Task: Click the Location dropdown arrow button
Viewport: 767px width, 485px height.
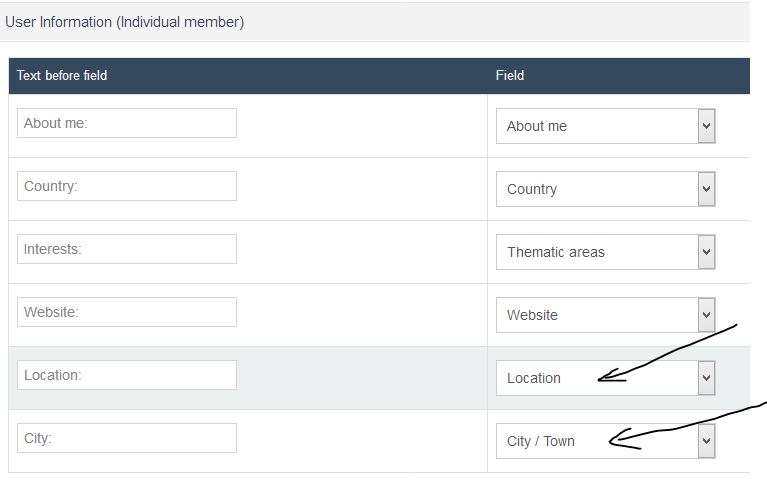Action: coord(706,378)
